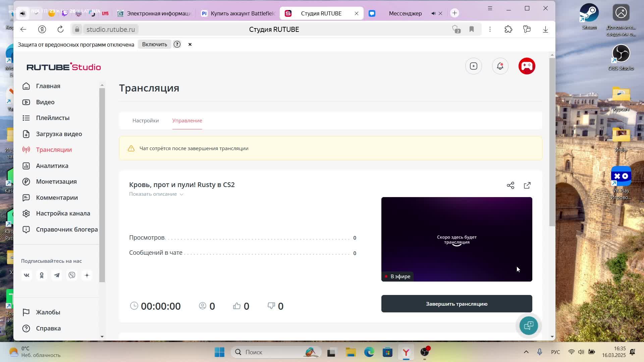Viewport: 644px width, 362px height.
Task: Switch to the Настройки tab
Action: 146,121
